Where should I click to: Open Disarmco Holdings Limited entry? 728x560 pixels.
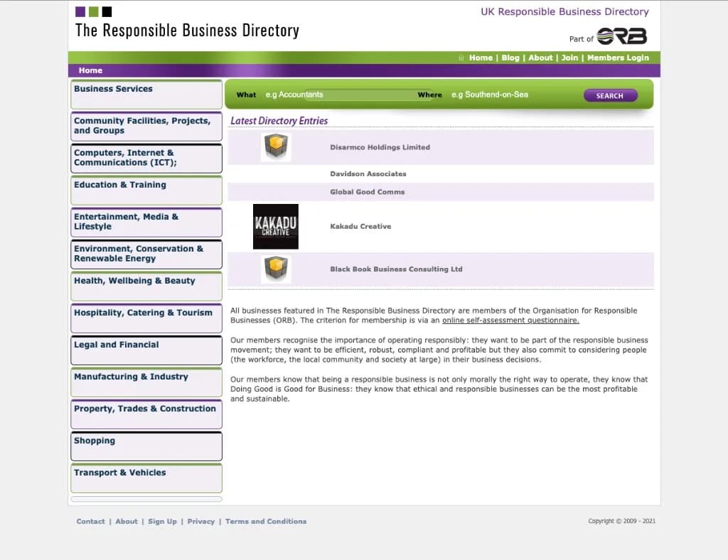380,147
